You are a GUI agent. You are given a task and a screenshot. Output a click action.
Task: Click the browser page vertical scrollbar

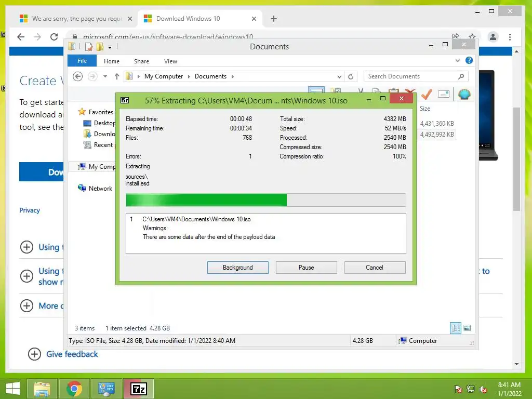pos(516,159)
